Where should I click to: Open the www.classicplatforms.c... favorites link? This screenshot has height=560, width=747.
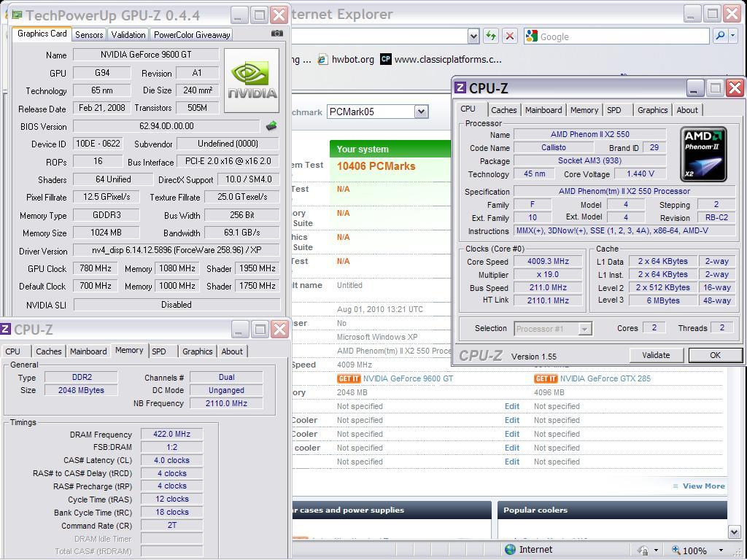tap(448, 60)
